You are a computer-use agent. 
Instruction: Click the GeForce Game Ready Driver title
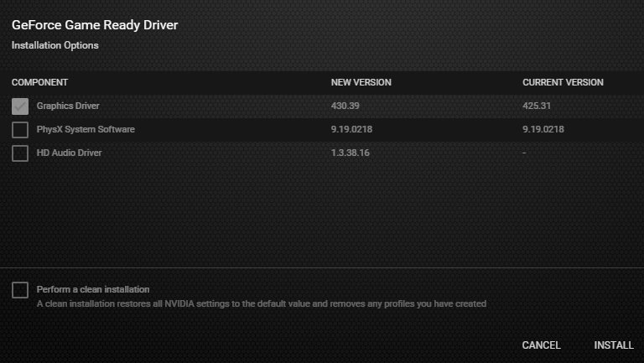(x=95, y=25)
